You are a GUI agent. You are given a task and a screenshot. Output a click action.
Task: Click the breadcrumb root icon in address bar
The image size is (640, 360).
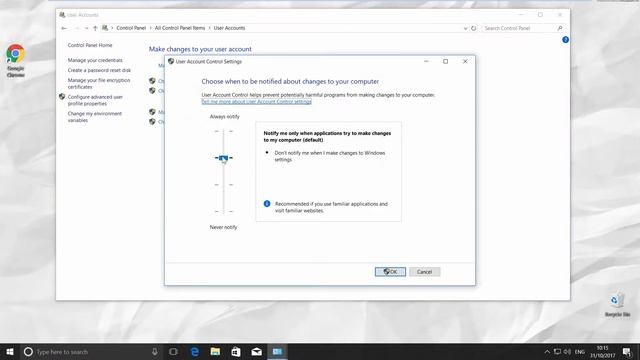105,28
